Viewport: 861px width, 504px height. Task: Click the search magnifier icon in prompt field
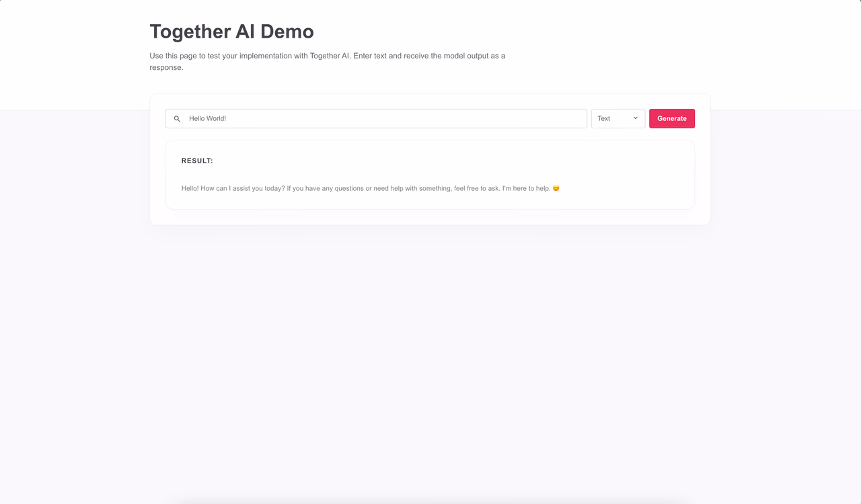tap(177, 119)
